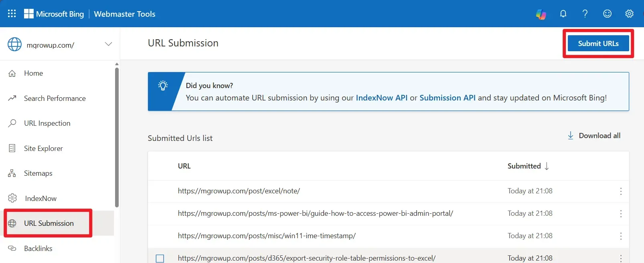The width and height of the screenshot is (644, 263).
Task: Click the 'Submitted Urls list' heading
Action: pos(180,138)
